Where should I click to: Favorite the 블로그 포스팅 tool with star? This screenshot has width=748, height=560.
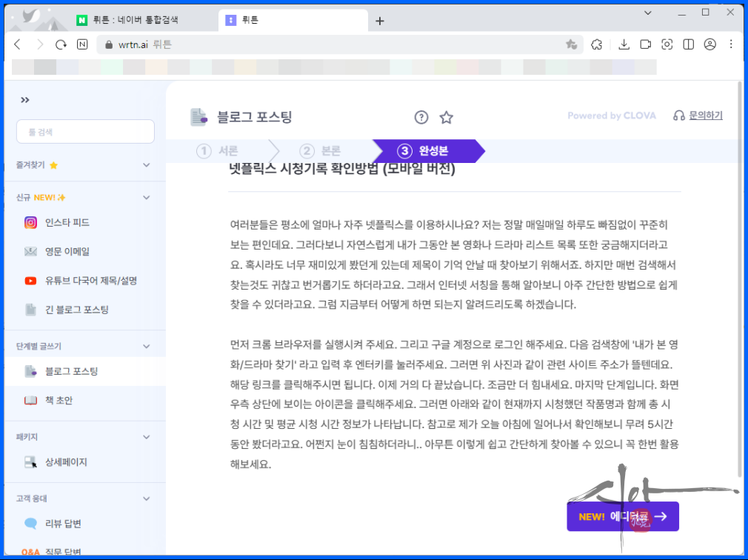point(446,117)
